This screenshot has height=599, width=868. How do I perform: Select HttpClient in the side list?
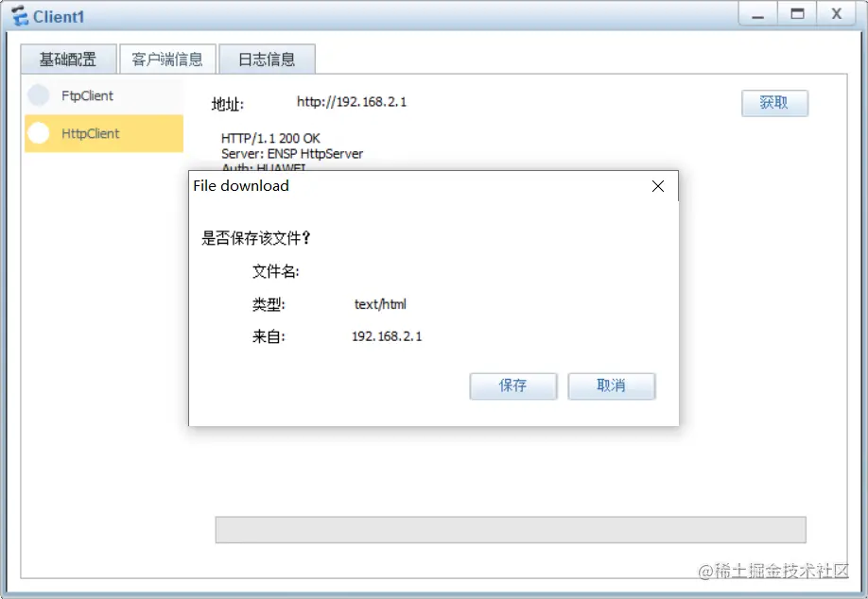104,133
